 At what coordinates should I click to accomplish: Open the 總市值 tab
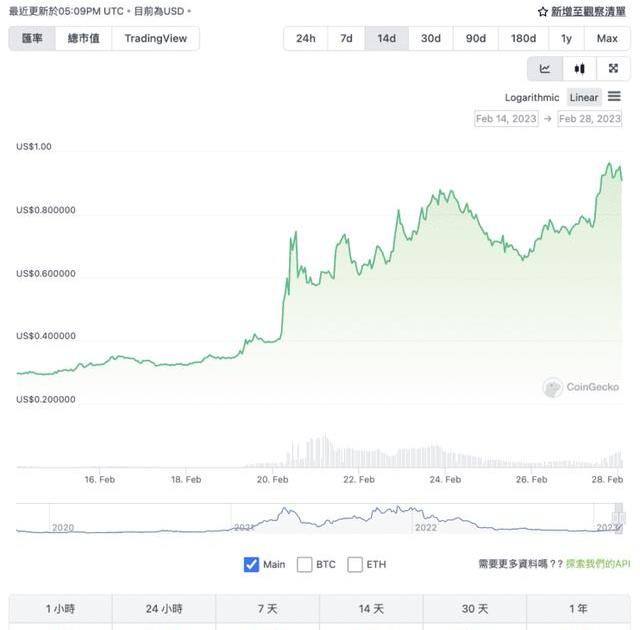click(83, 38)
